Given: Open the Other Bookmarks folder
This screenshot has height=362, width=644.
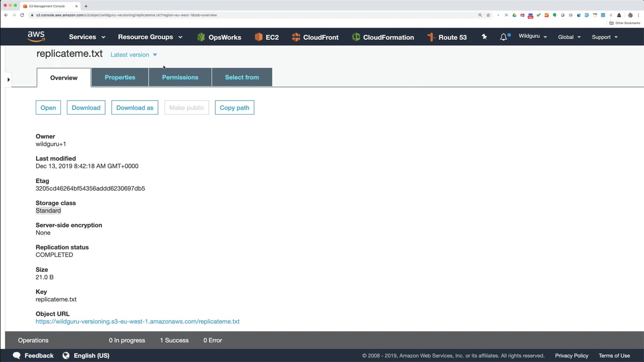Looking at the screenshot, I should coord(625,23).
